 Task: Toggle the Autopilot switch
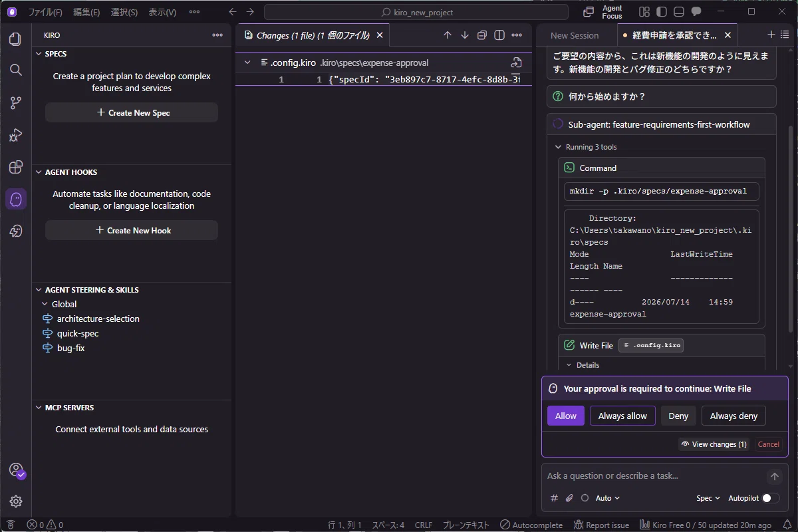tap(771, 498)
